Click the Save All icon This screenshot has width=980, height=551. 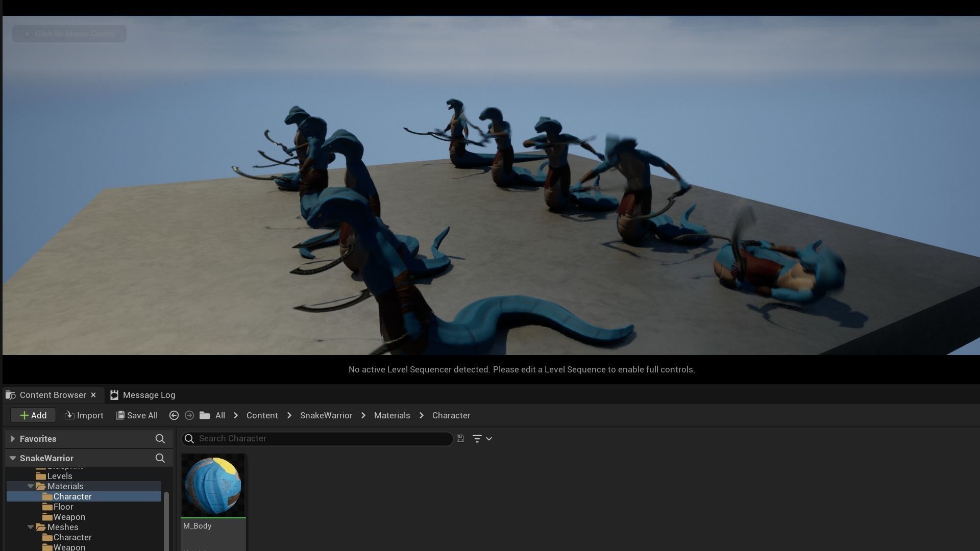[120, 415]
